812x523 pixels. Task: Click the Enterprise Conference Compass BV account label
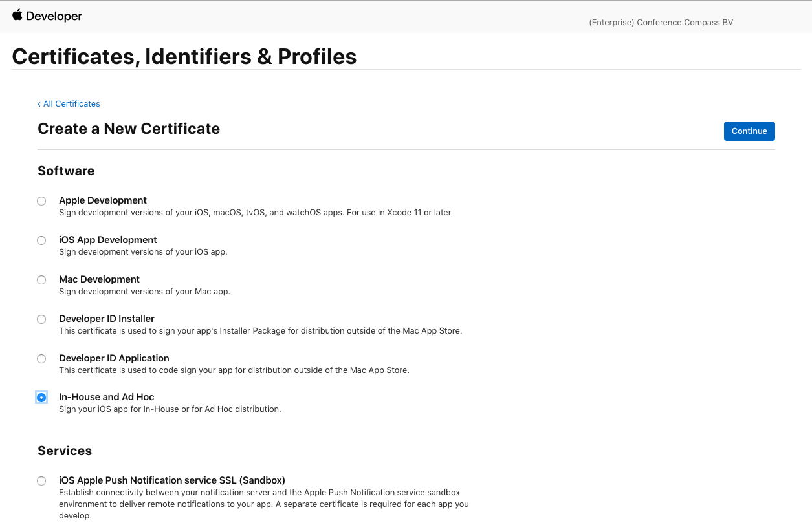click(661, 22)
